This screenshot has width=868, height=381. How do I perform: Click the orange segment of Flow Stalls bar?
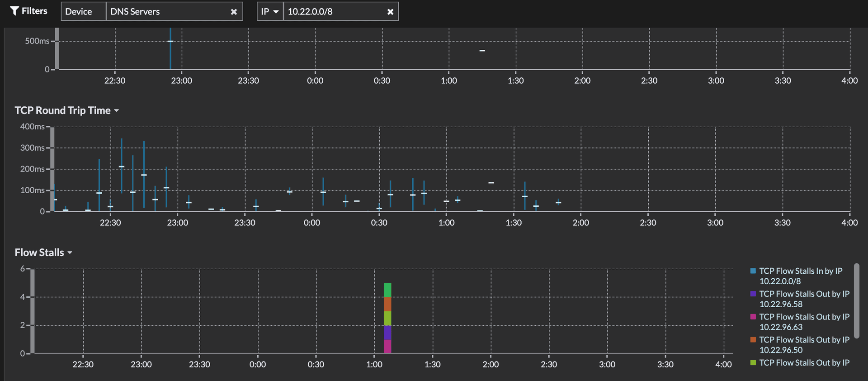[387, 304]
